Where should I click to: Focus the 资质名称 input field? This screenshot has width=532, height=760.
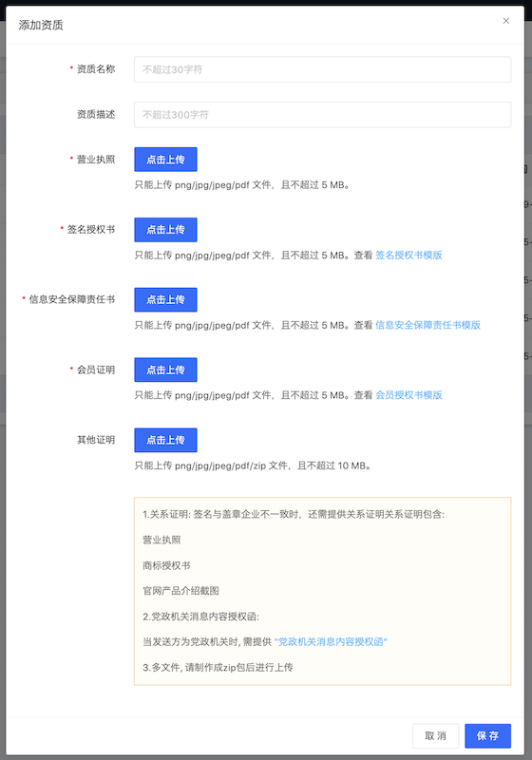tap(322, 69)
